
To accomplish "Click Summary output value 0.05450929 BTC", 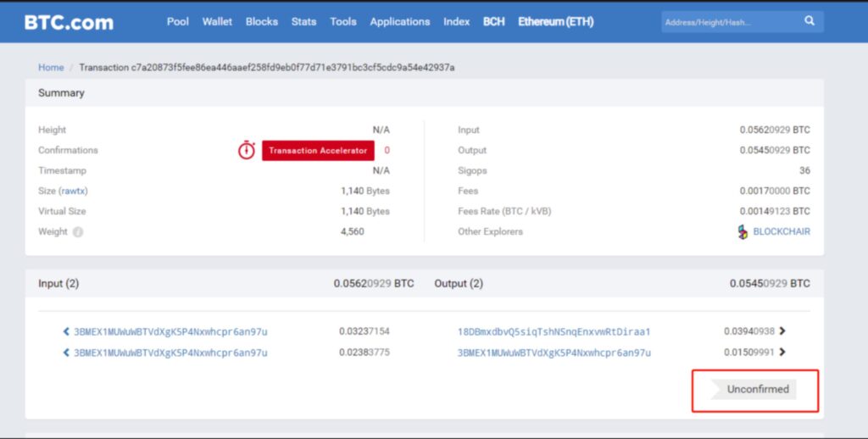I will click(x=775, y=150).
